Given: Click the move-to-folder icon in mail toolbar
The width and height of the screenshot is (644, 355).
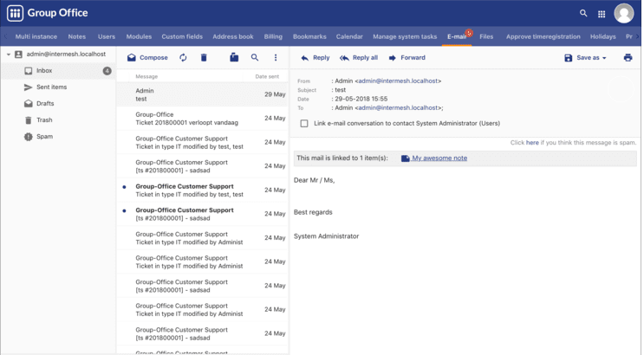Looking at the screenshot, I should click(234, 57).
